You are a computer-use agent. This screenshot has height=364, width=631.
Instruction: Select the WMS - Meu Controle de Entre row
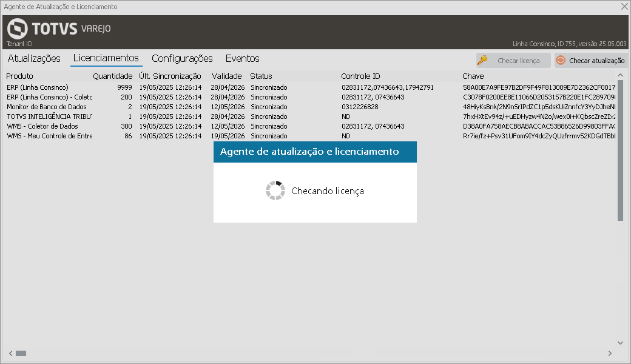tap(311, 136)
